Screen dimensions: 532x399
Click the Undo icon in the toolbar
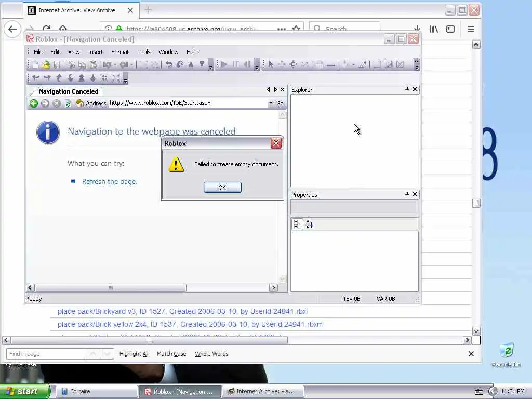(107, 64)
